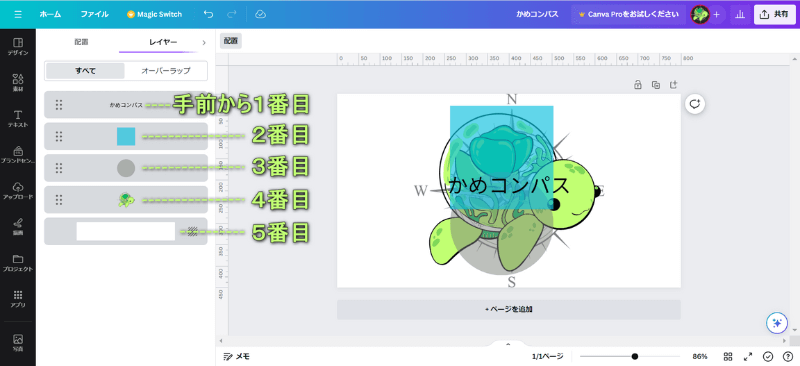
Task: Select the かめコンパス text layer row
Action: 126,105
